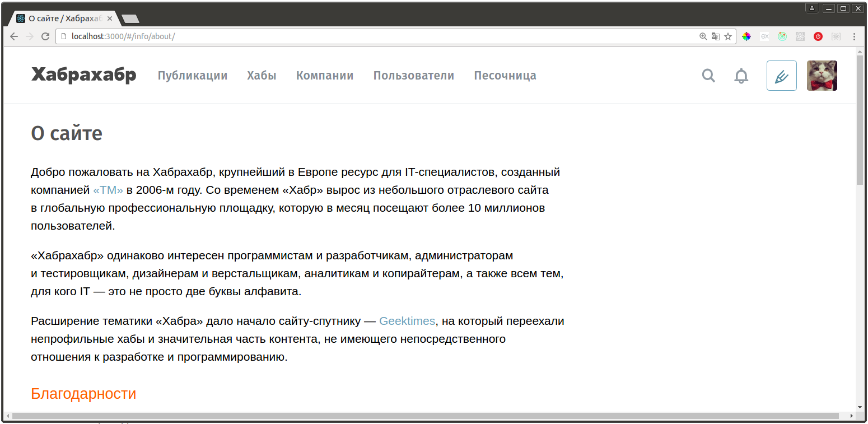Open the color wheel picker extension

click(746, 36)
